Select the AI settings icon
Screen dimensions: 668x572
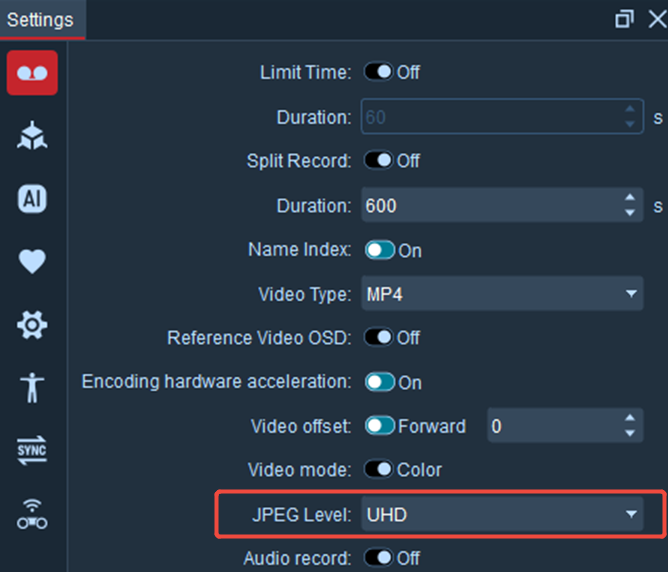(x=32, y=199)
